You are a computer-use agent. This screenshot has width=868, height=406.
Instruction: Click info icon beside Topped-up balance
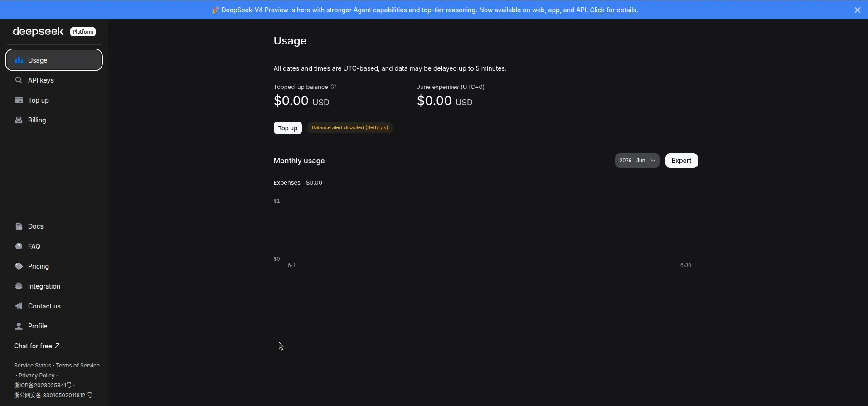(x=334, y=87)
